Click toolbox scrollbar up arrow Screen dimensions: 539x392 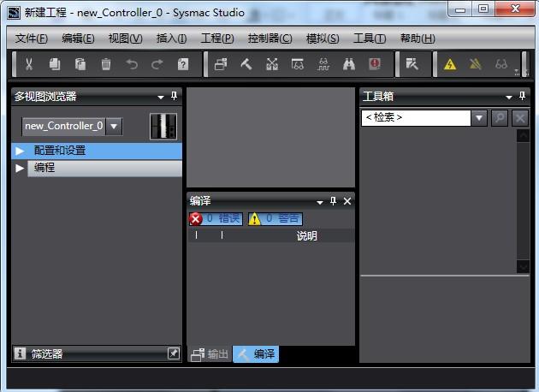click(523, 135)
